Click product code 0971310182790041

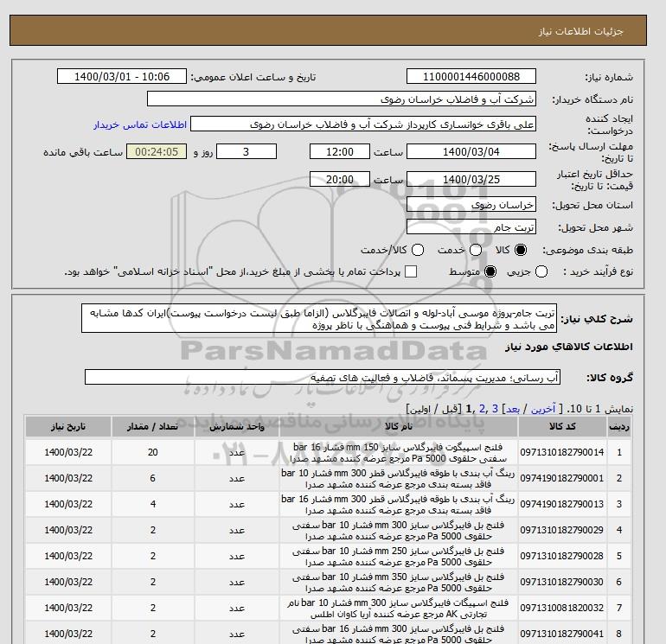562,634
